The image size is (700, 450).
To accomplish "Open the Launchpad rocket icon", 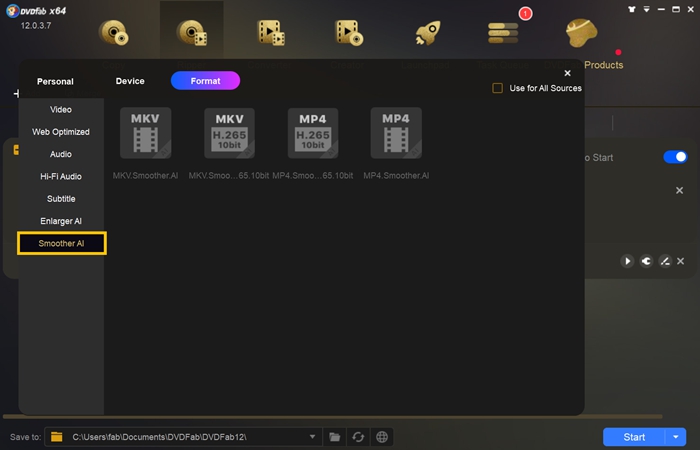I will [x=428, y=33].
